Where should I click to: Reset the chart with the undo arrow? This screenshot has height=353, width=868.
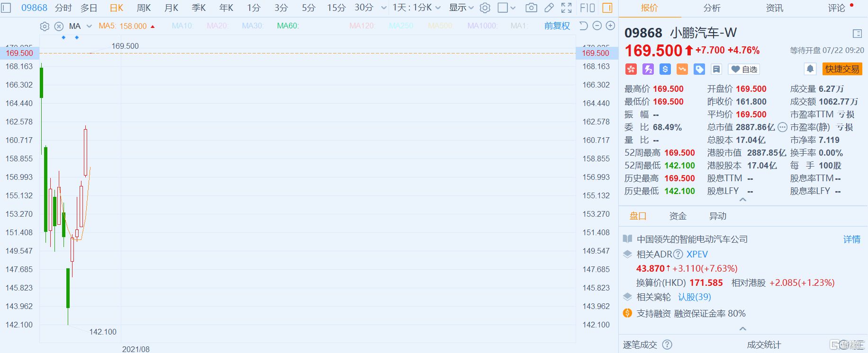coord(584,26)
